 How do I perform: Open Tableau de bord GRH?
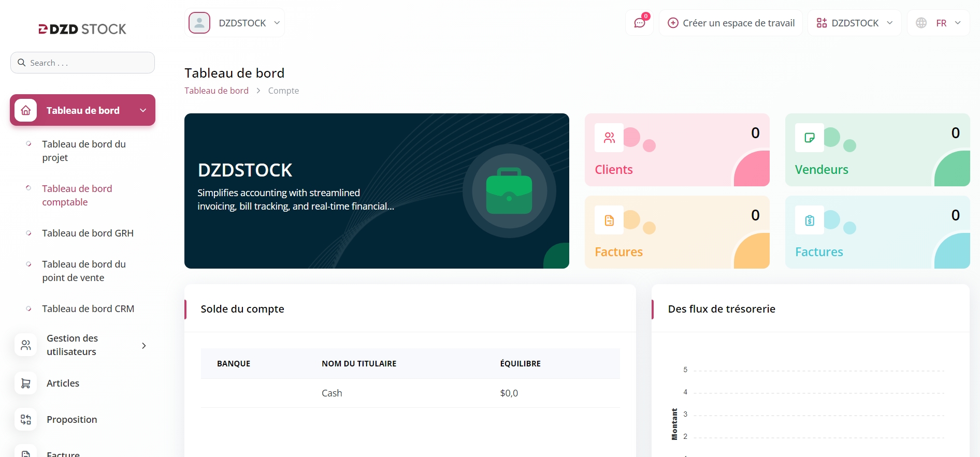click(88, 233)
